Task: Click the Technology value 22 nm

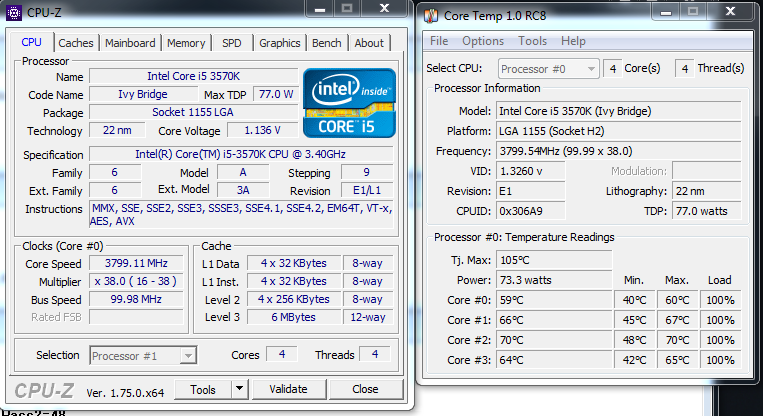Action: pyautogui.click(x=117, y=130)
